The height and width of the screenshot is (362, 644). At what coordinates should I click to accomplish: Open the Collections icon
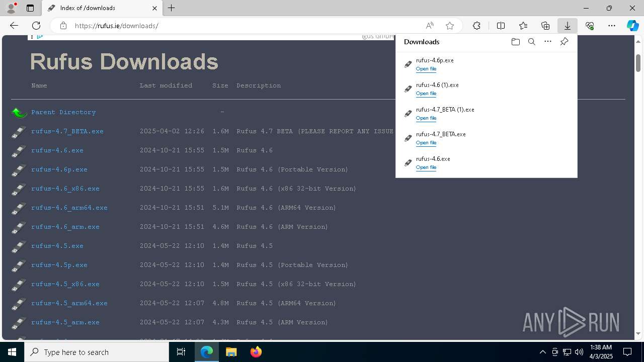tap(545, 26)
